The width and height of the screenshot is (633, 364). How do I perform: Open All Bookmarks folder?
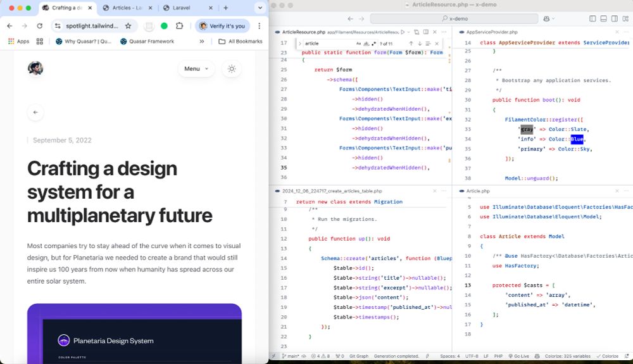[240, 41]
